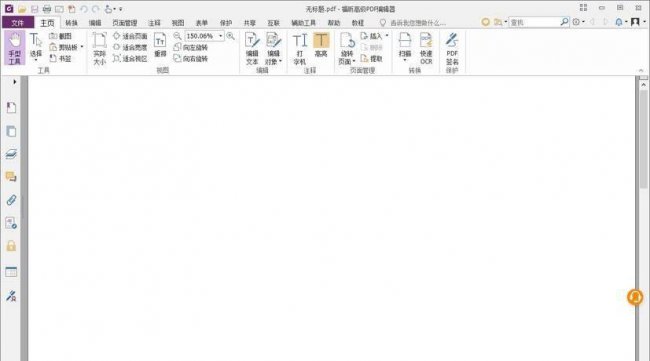This screenshot has height=361, width=650.
Task: Click the Find (查找) search field
Action: pyautogui.click(x=534, y=22)
